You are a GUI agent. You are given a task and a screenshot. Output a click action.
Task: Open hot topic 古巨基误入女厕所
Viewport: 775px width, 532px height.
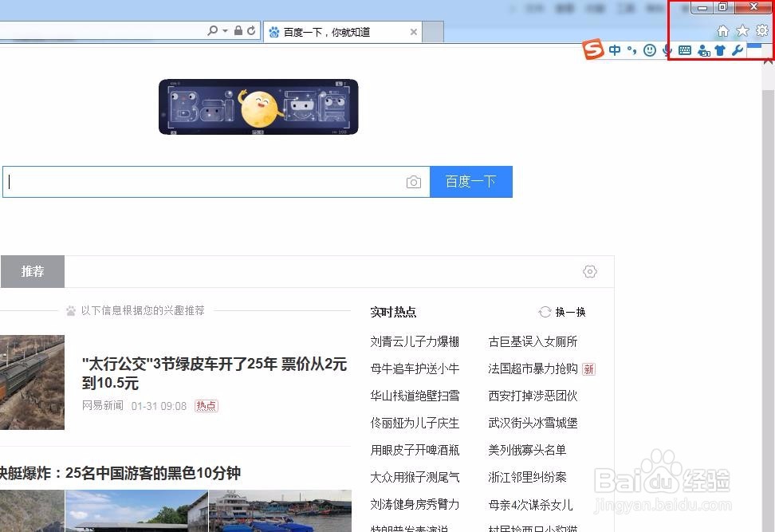pos(533,341)
